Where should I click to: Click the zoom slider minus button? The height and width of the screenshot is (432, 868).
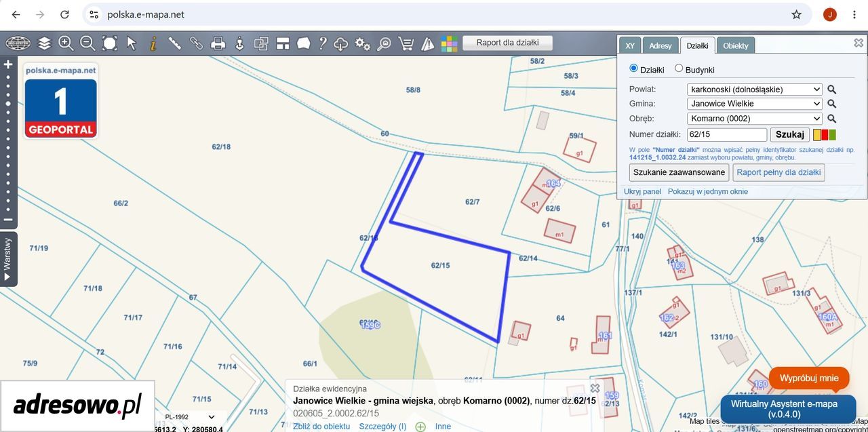pyautogui.click(x=8, y=220)
